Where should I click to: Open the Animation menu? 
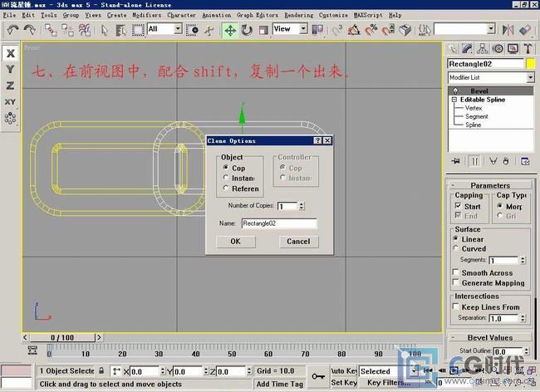pos(217,15)
